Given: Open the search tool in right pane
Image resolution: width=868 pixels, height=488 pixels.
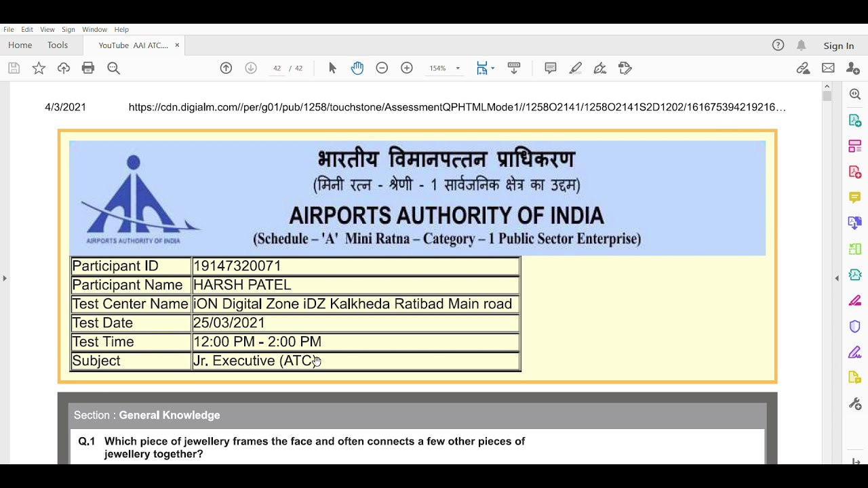Looking at the screenshot, I should [x=855, y=95].
